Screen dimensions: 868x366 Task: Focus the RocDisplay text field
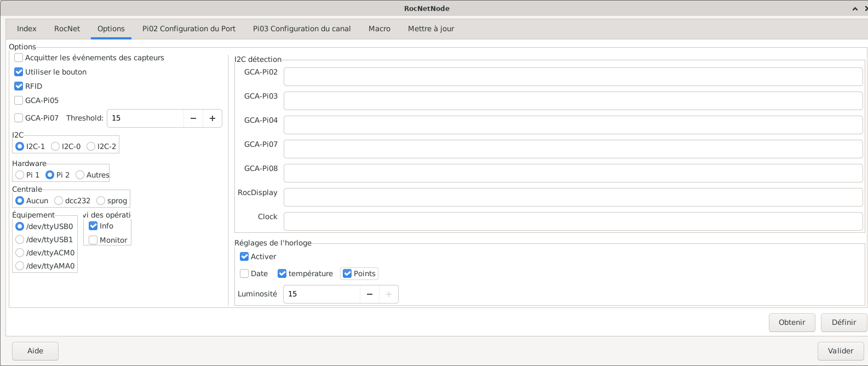(x=573, y=197)
